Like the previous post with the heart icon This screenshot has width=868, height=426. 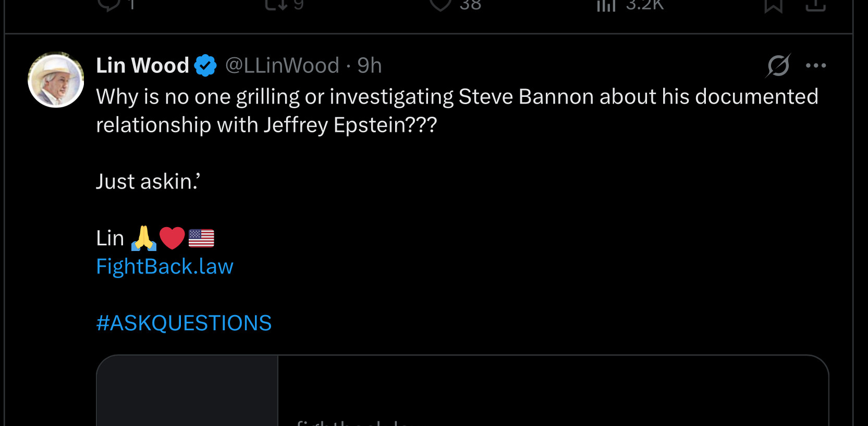pos(441,4)
